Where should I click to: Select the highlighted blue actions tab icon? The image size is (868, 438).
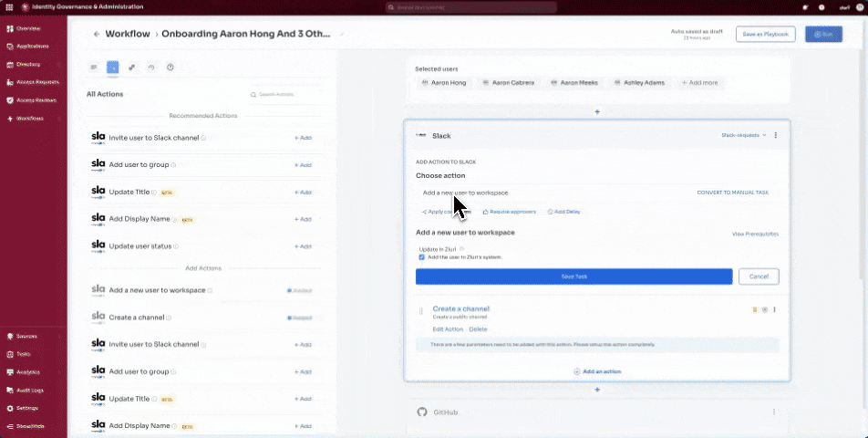(112, 67)
